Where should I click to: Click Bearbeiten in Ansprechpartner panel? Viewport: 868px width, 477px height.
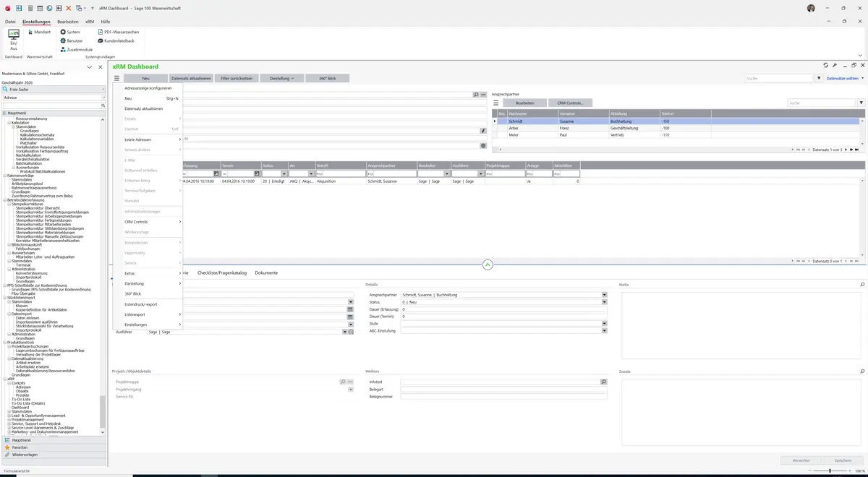(525, 103)
